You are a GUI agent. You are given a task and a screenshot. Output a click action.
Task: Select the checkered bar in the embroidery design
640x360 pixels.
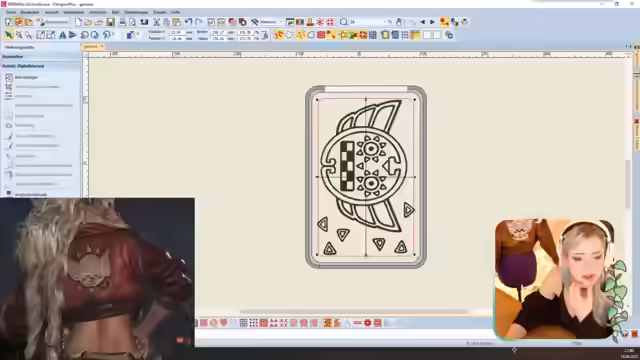click(347, 165)
